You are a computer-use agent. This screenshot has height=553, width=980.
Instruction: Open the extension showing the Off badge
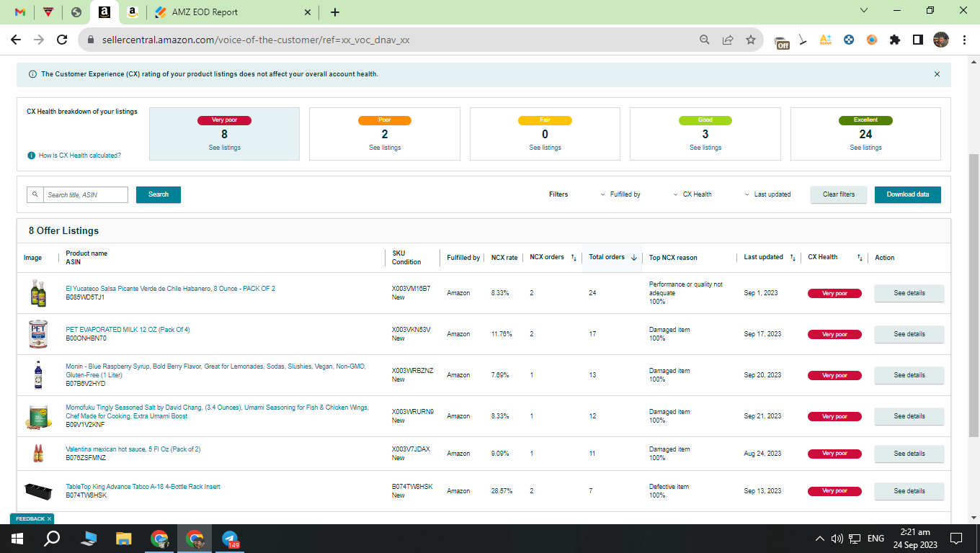782,41
